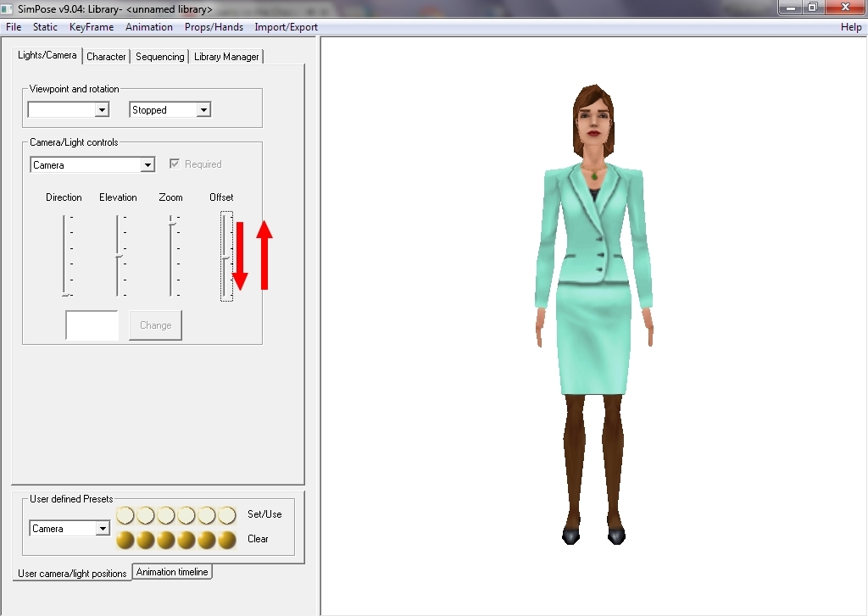This screenshot has width=868, height=616.
Task: Click the sixth Set/Use preset circle
Action: point(227,515)
